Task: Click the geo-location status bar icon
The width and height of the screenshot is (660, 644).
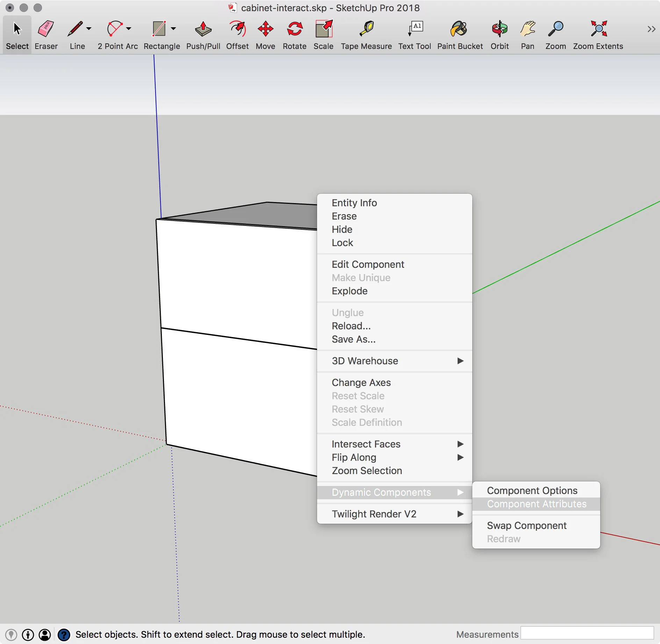Action: [11, 635]
